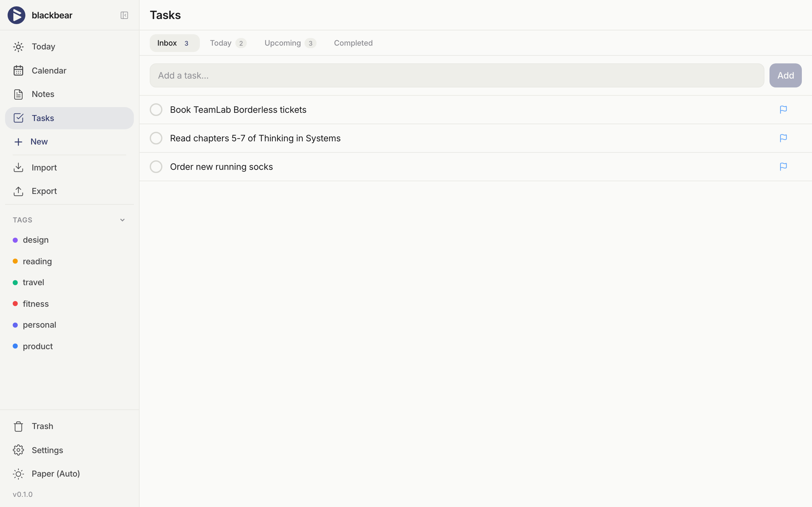Screen dimensions: 812x507
Task: Select the Today sun icon
Action: pos(18,47)
